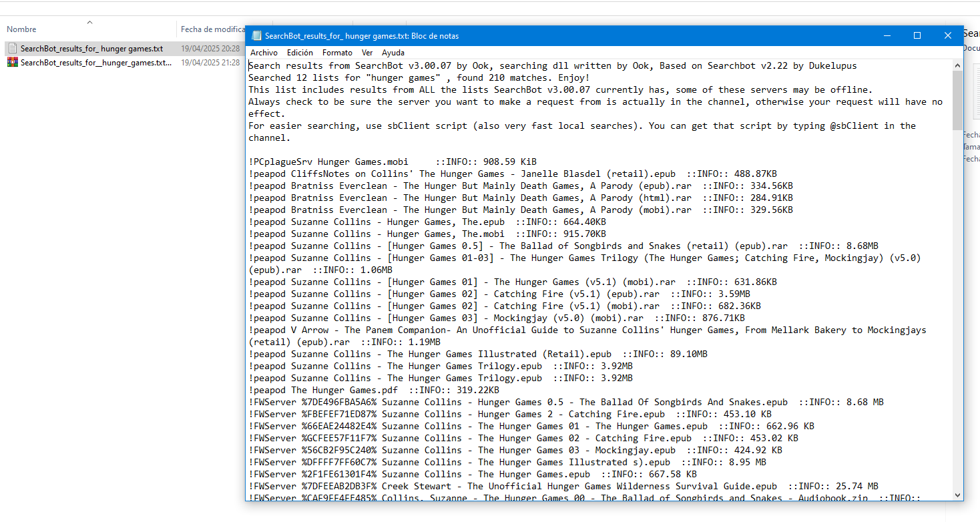Click the 'Search results from SearchBot v3.00.07' header
The width and height of the screenshot is (980, 522).
553,65
